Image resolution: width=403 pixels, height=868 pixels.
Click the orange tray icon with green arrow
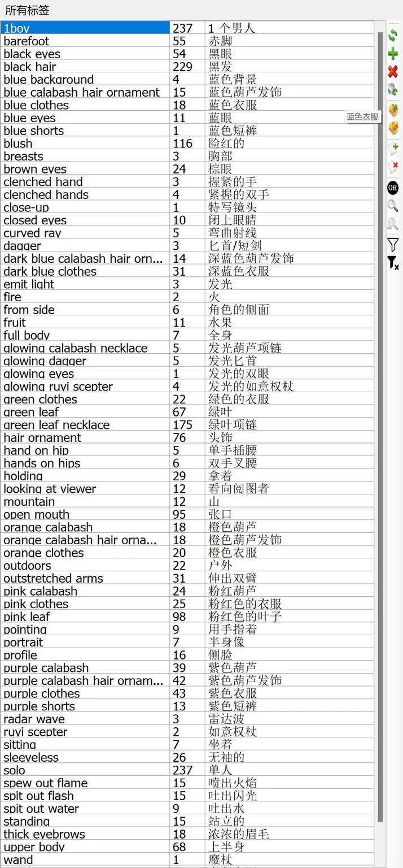pyautogui.click(x=393, y=110)
